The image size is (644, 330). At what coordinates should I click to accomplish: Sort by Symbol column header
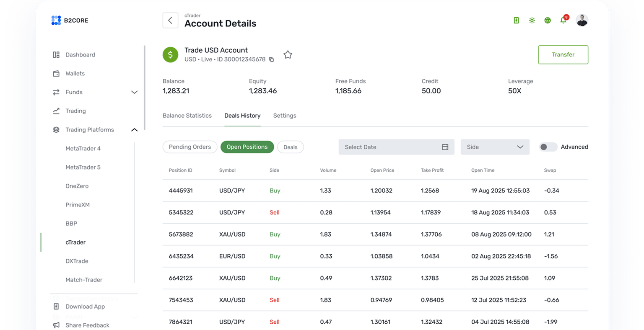(227, 170)
